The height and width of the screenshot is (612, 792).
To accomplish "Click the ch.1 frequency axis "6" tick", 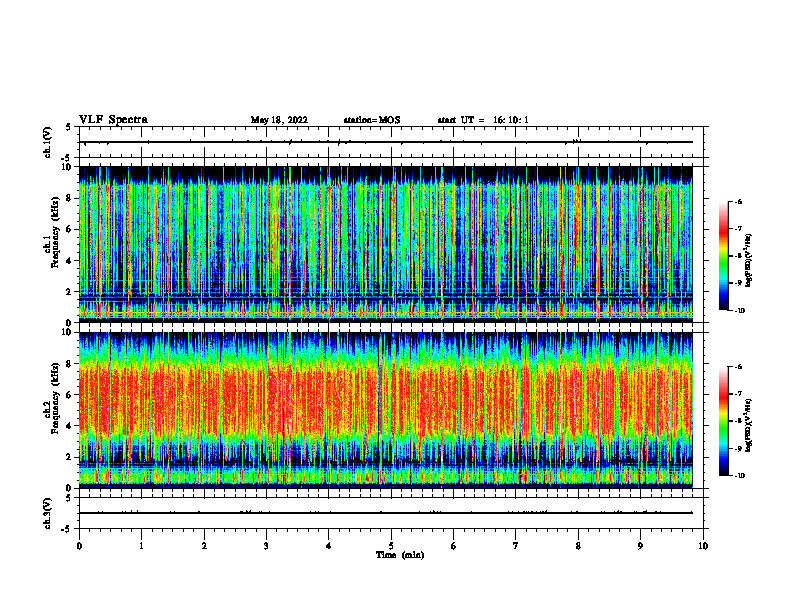I will (x=70, y=229).
